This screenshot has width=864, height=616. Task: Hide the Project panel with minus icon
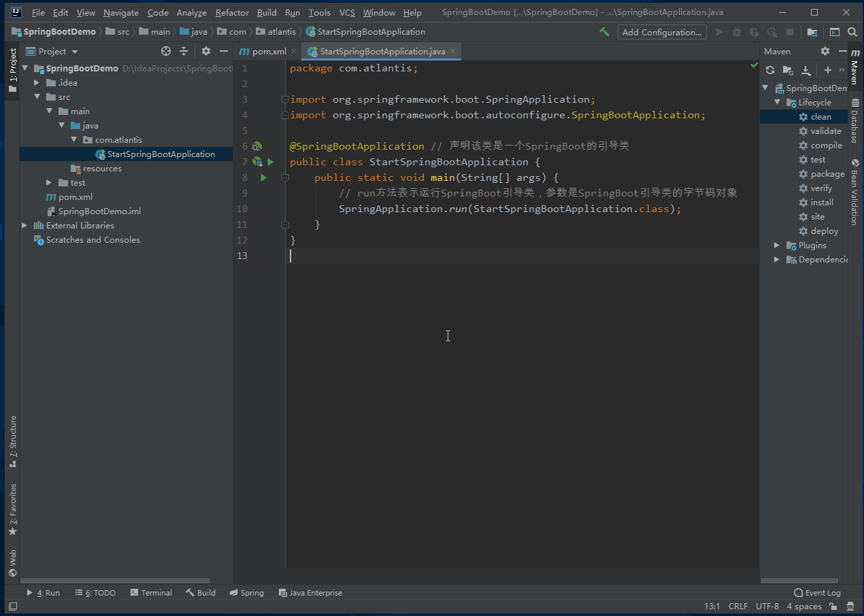224,51
